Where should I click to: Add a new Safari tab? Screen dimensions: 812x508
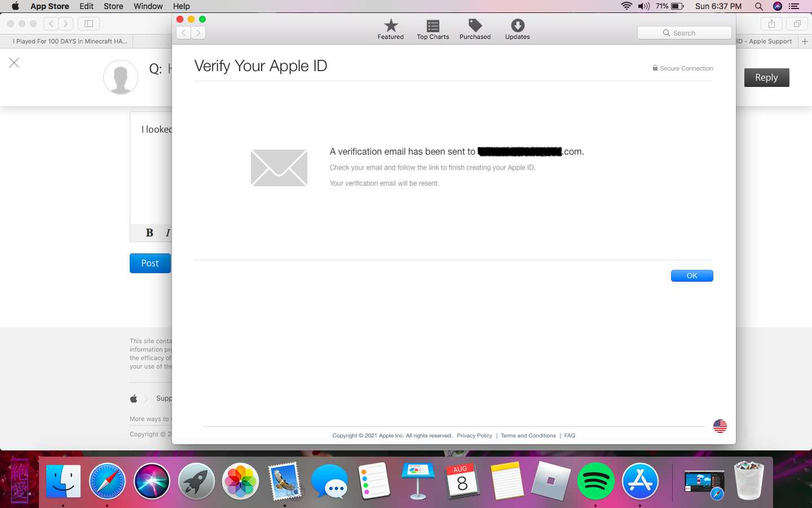click(805, 41)
